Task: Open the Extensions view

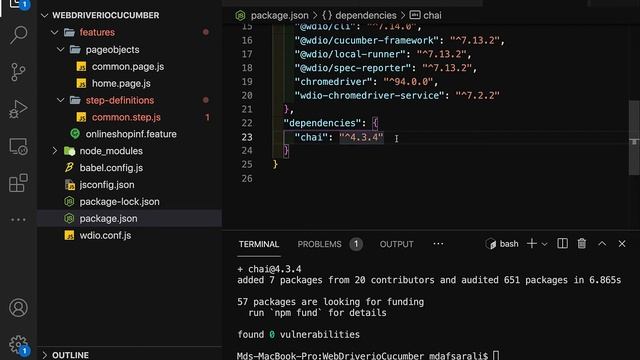Action: coord(18,182)
